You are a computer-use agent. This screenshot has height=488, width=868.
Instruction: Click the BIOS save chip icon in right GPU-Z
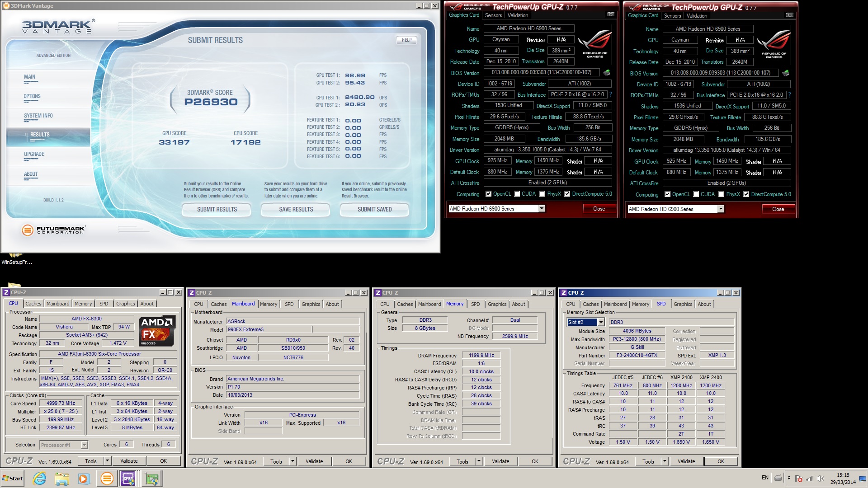[x=786, y=73]
